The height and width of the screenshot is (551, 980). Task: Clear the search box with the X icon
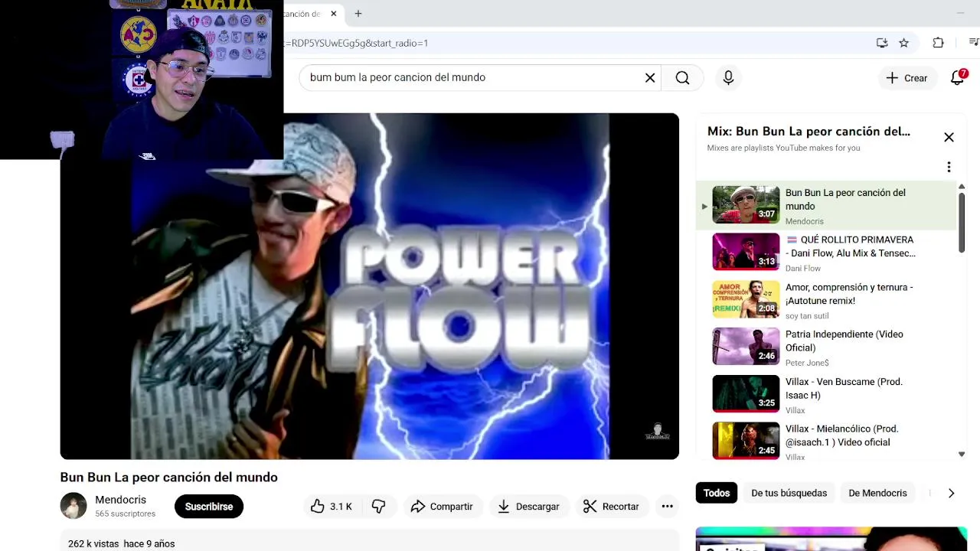pos(650,77)
